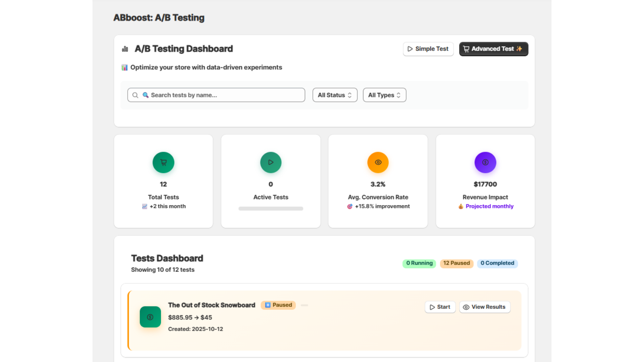Click the search tests input field
This screenshot has height=362, width=644.
pos(216,95)
